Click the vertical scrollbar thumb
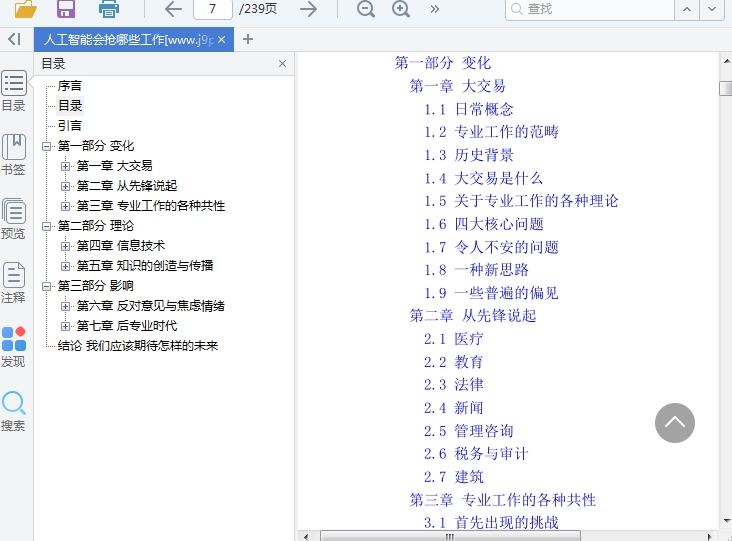Viewport: 732px width, 541px height. click(726, 88)
